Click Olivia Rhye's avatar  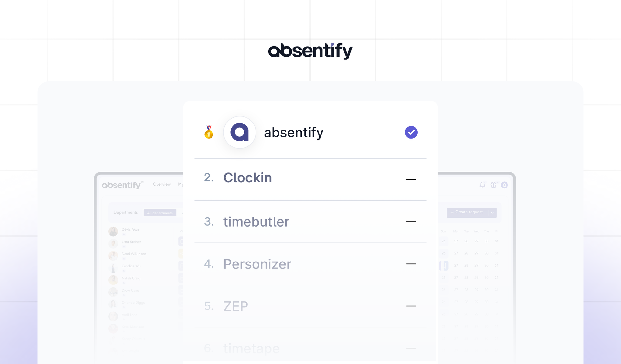click(x=113, y=231)
